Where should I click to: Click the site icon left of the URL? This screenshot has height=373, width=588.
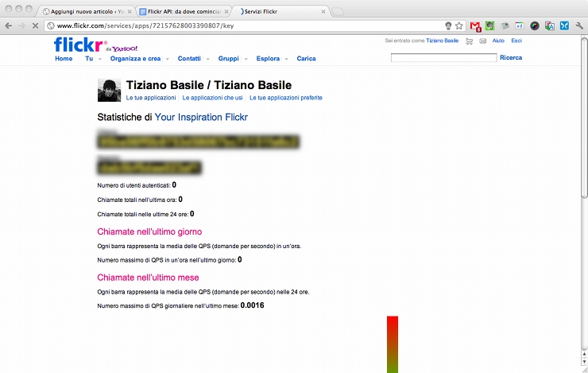click(x=51, y=25)
